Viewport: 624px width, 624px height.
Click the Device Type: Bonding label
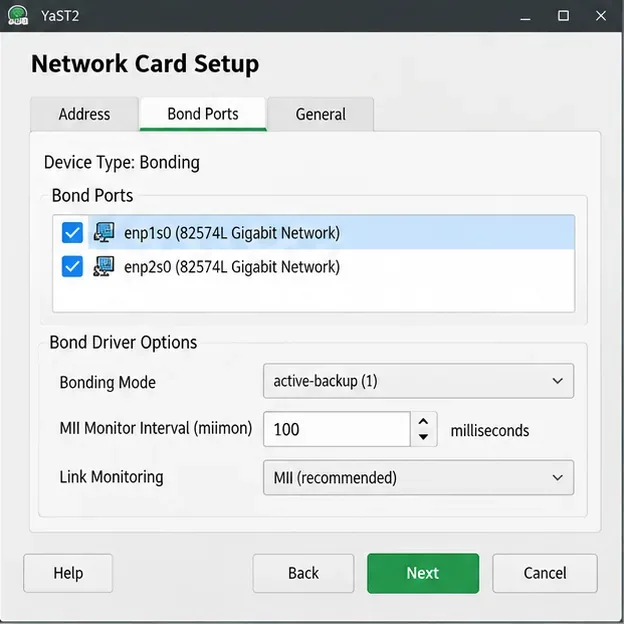click(x=122, y=162)
